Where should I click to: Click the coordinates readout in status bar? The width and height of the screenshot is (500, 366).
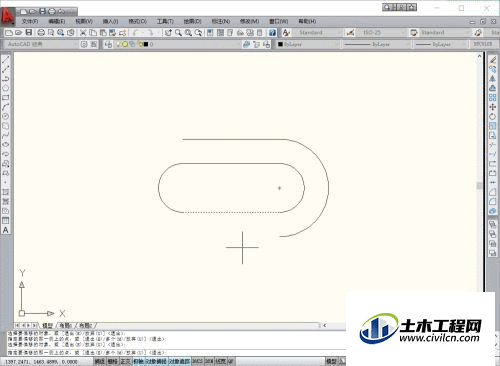pyautogui.click(x=41, y=361)
